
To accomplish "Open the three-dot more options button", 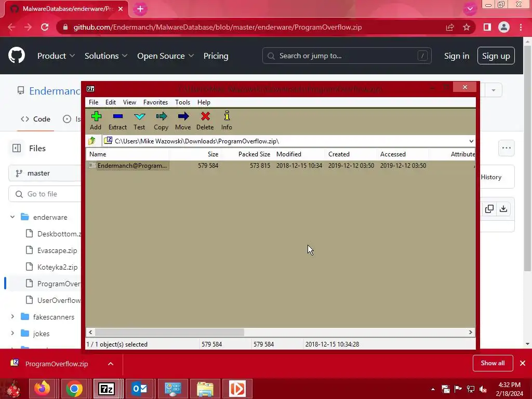I will pyautogui.click(x=506, y=148).
